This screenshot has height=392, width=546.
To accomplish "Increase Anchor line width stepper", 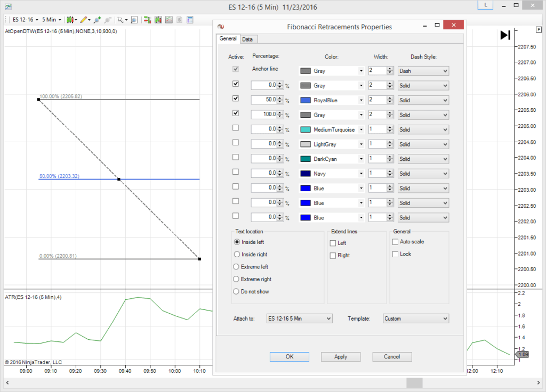I will [x=390, y=69].
